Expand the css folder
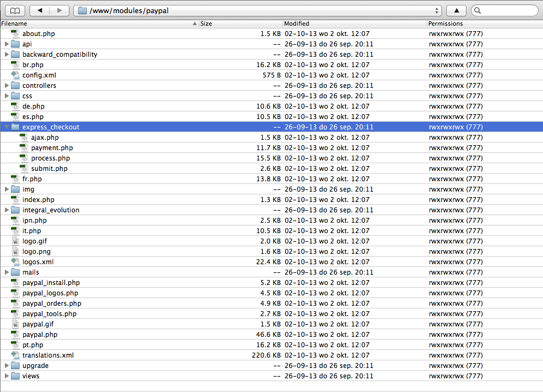This screenshot has height=392, width=543. tap(7, 96)
